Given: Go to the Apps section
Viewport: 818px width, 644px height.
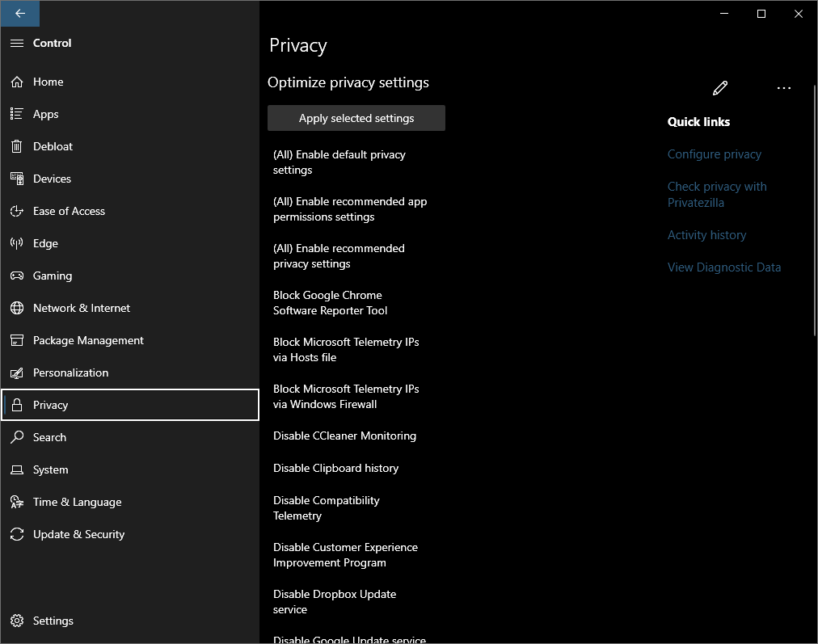Looking at the screenshot, I should click(x=130, y=114).
